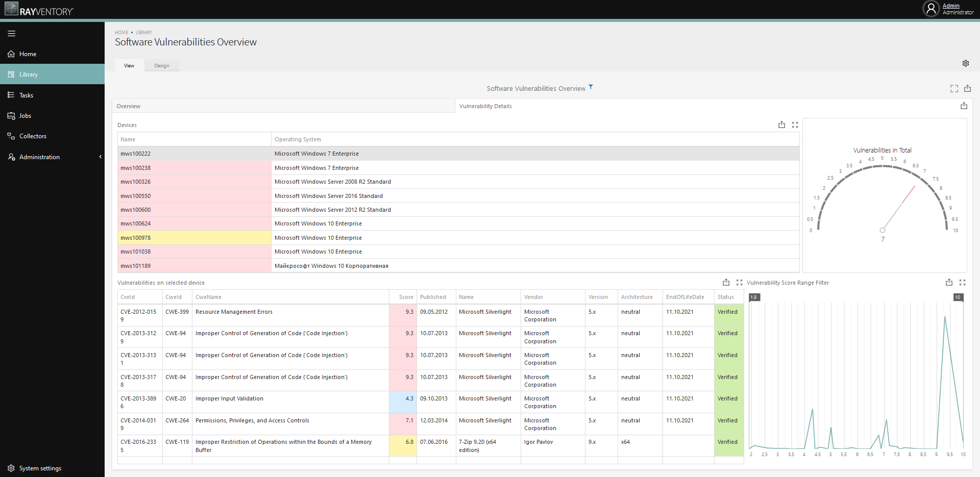
Task: Sort by Operating System column header
Action: tap(535, 139)
